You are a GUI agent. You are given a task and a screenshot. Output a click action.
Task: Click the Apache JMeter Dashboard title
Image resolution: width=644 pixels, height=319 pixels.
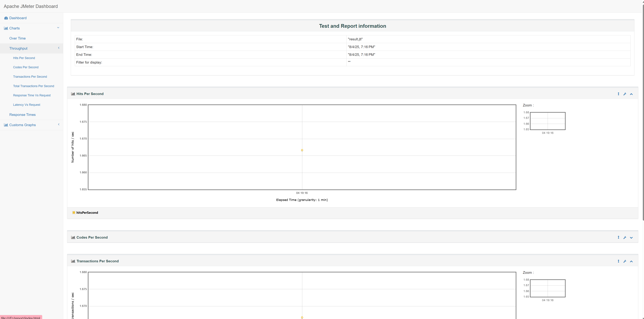point(31,6)
